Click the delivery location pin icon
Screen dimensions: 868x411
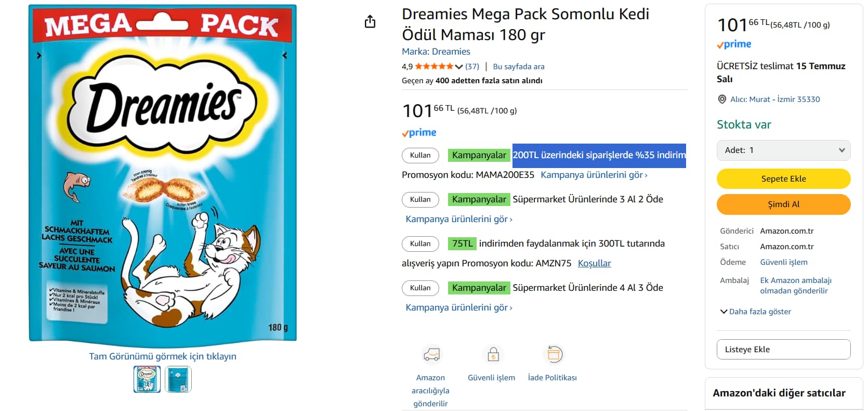click(722, 99)
